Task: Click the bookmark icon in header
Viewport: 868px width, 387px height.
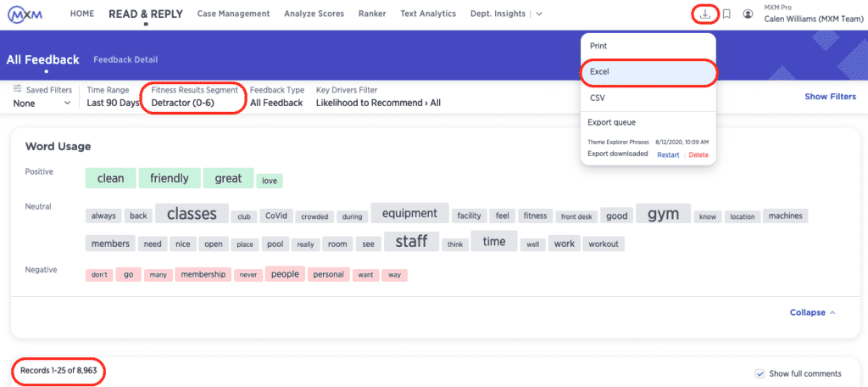Action: [726, 14]
